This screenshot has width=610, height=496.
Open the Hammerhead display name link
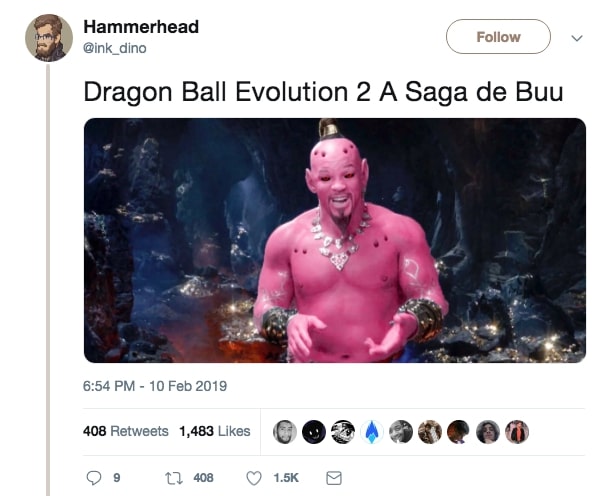click(x=141, y=27)
